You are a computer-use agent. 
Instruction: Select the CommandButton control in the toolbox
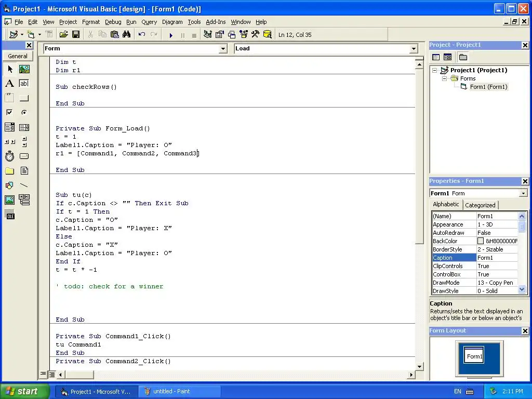[x=24, y=98]
